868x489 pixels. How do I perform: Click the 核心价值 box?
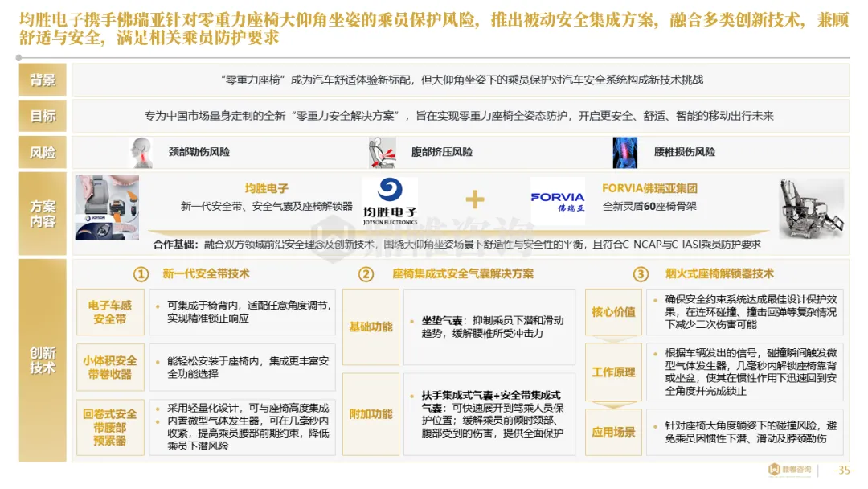click(613, 312)
